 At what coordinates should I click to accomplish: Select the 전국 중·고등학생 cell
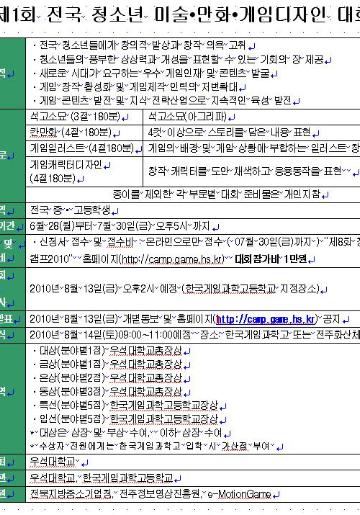pos(193,210)
